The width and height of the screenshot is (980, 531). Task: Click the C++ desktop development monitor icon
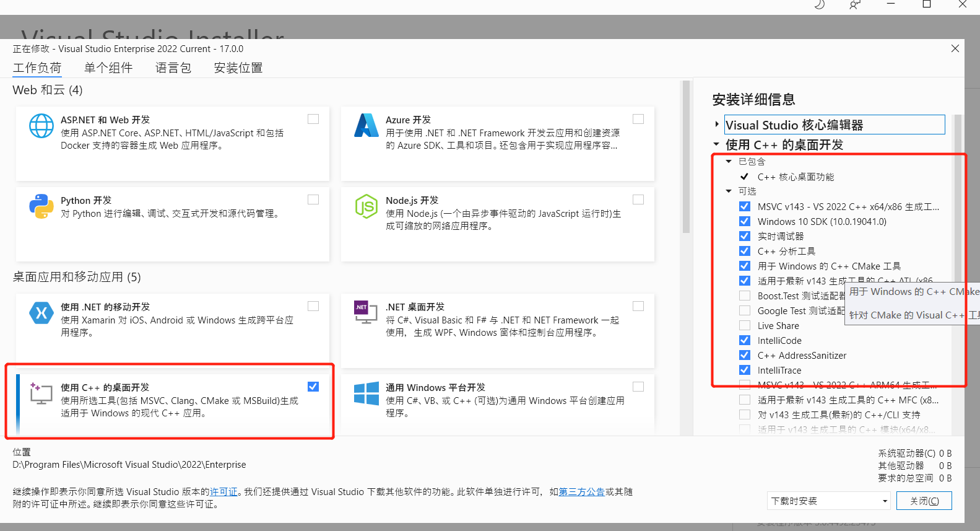[x=41, y=393]
